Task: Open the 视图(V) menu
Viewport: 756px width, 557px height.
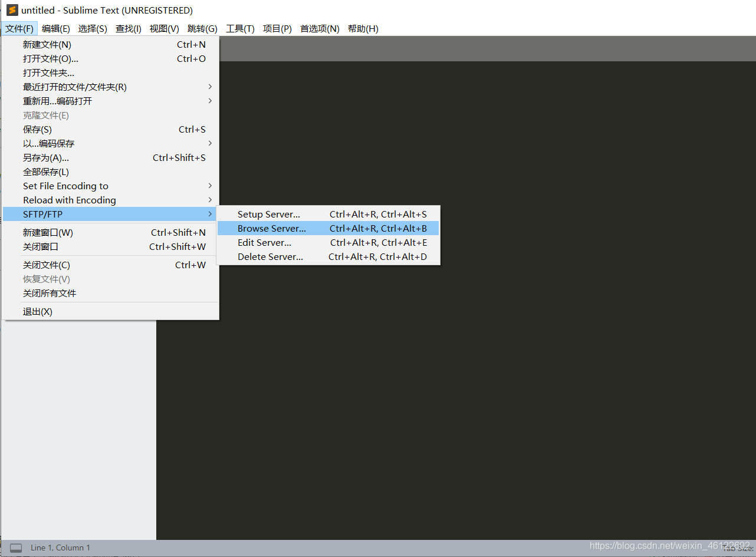Action: coord(165,28)
